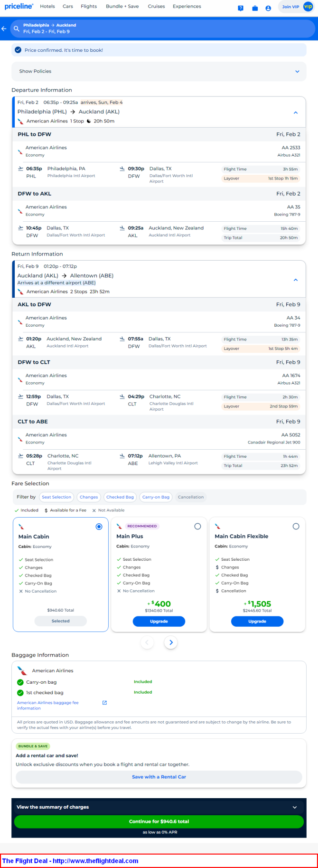Viewport: 318px width, 868px height.
Task: Select the Main Plus fare radio button
Action: (197, 526)
